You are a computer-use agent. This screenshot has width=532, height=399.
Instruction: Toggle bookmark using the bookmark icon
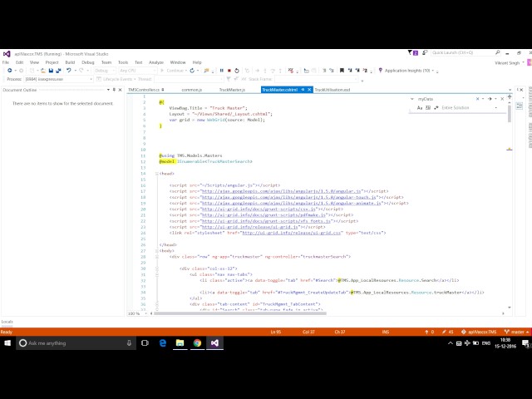point(342,71)
